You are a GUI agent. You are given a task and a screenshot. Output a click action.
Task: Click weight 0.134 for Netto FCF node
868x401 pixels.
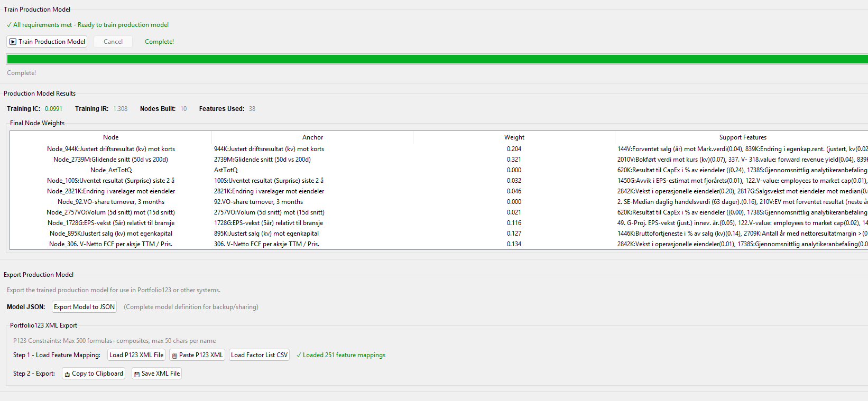[514, 244]
